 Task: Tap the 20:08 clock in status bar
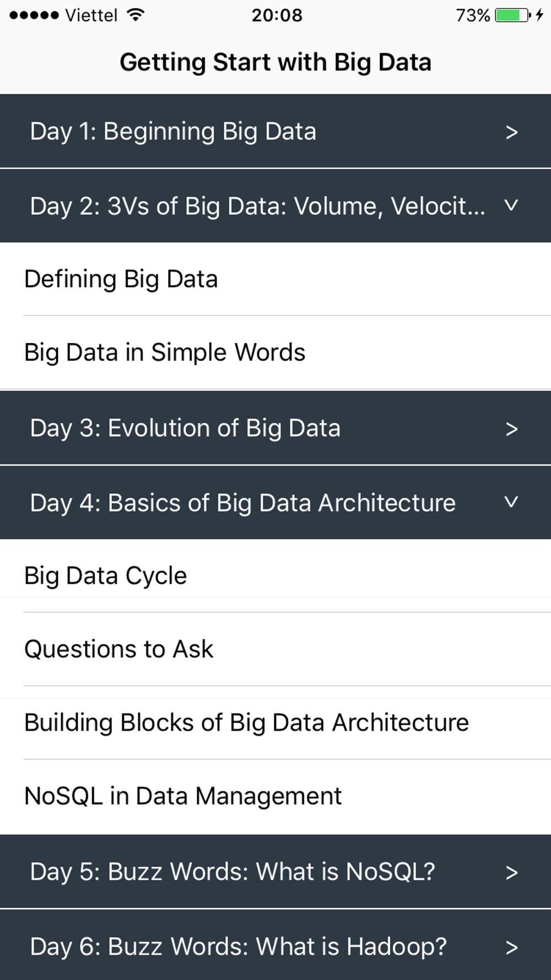point(277,15)
